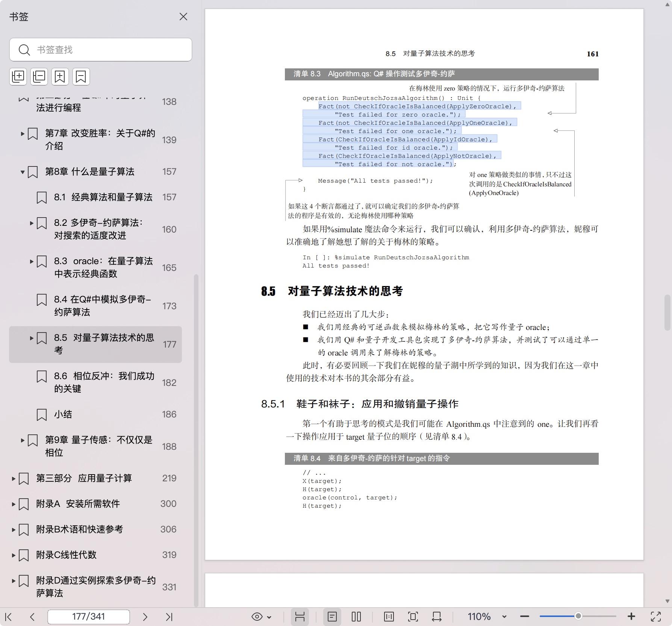Click document vertical scrollbar thumb
The image size is (672, 626).
tap(667, 313)
